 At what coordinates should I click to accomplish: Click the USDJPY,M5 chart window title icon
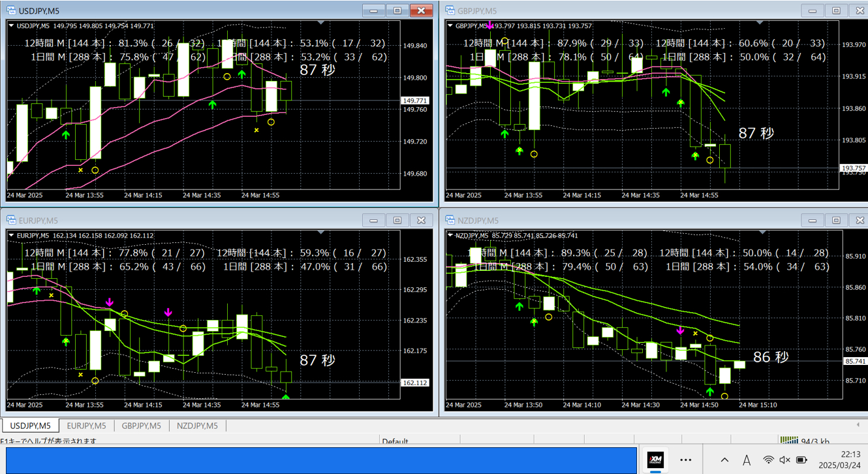[11, 10]
